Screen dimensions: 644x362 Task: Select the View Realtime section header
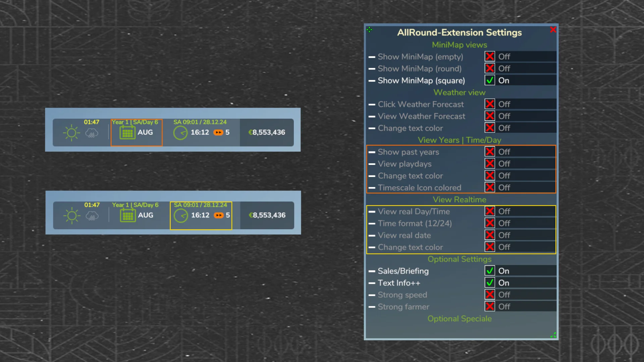pos(459,199)
